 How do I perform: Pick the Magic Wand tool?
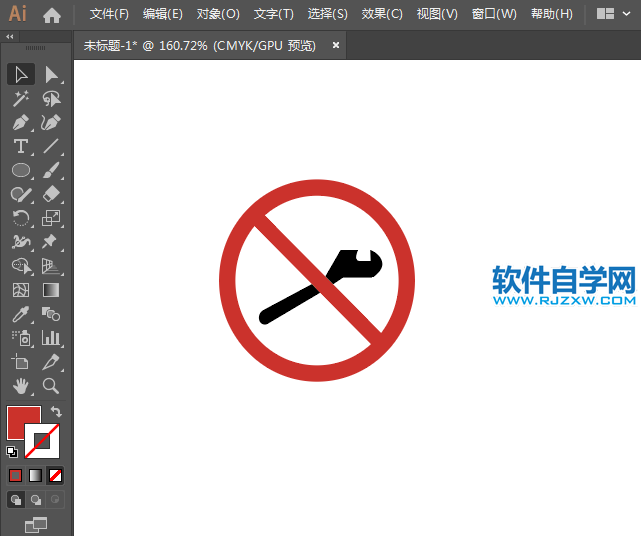tap(21, 99)
